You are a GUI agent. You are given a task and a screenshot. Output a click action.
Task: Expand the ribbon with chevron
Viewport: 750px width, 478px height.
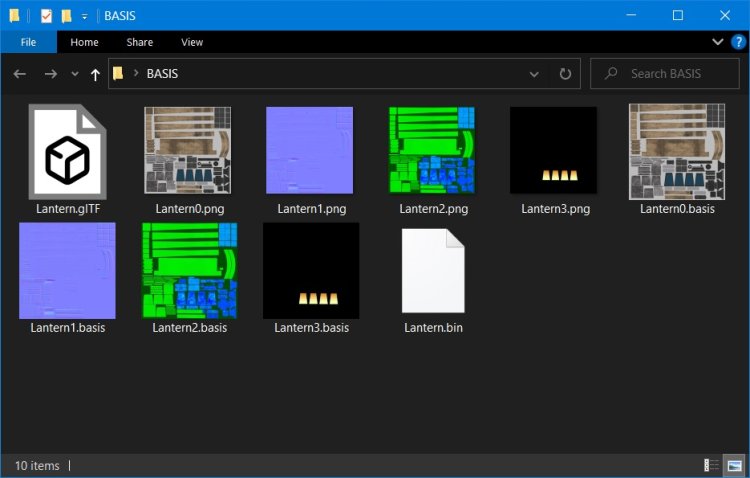pos(717,42)
